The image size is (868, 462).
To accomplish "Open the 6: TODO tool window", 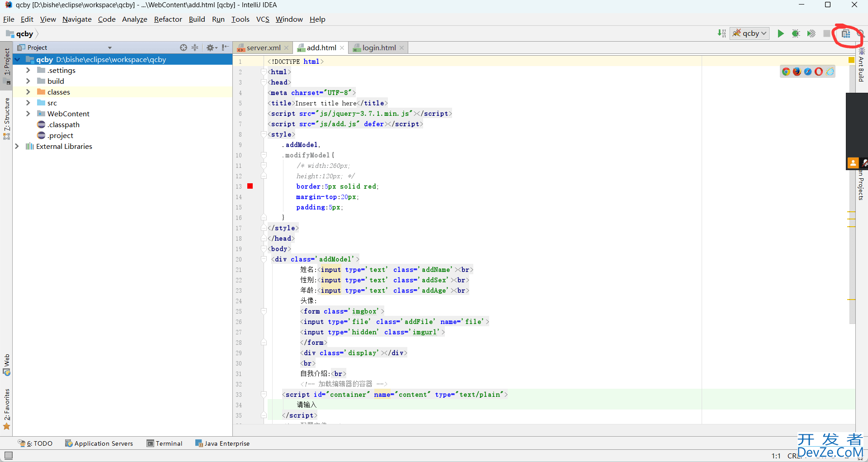I will (x=35, y=443).
